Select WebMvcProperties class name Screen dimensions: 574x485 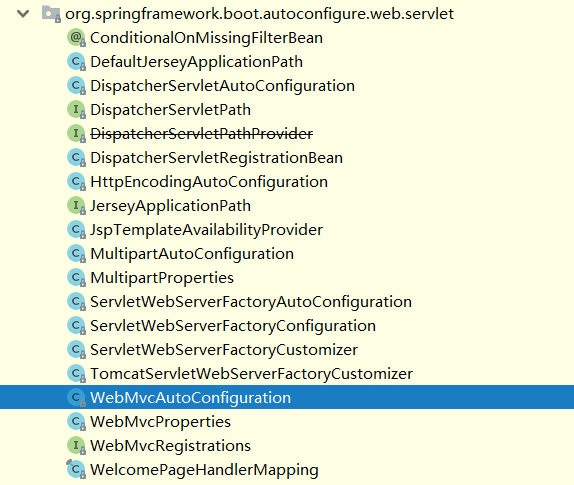pos(160,422)
